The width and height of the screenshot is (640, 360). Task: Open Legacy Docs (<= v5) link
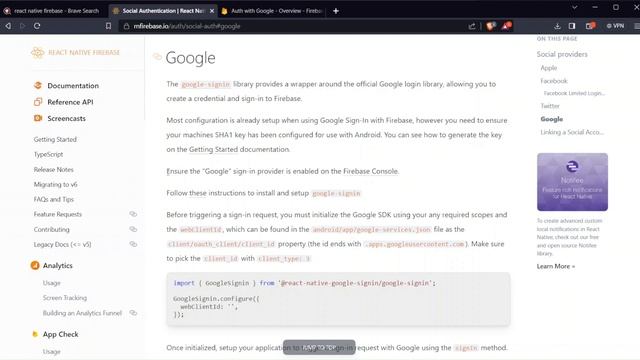(62, 244)
